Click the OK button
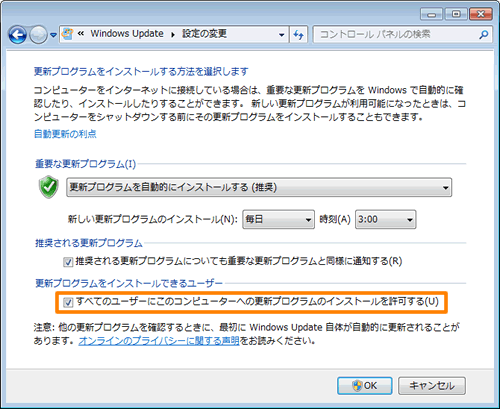 click(x=365, y=386)
